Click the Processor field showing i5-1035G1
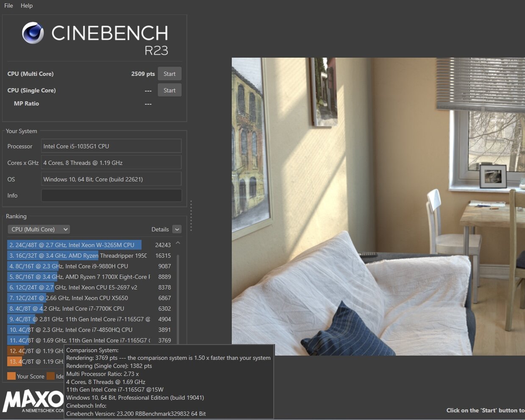Screen dimensions: 525x420 [x=111, y=146]
